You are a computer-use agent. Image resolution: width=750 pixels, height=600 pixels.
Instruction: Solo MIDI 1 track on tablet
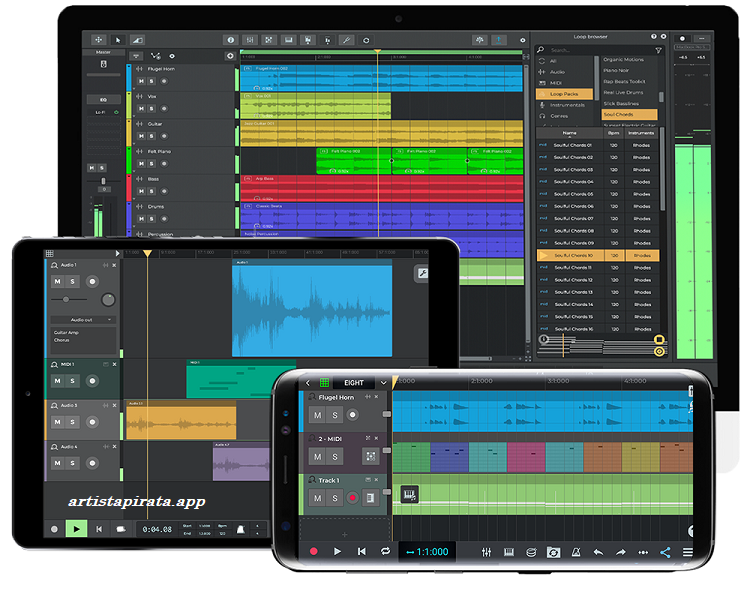[x=72, y=381]
